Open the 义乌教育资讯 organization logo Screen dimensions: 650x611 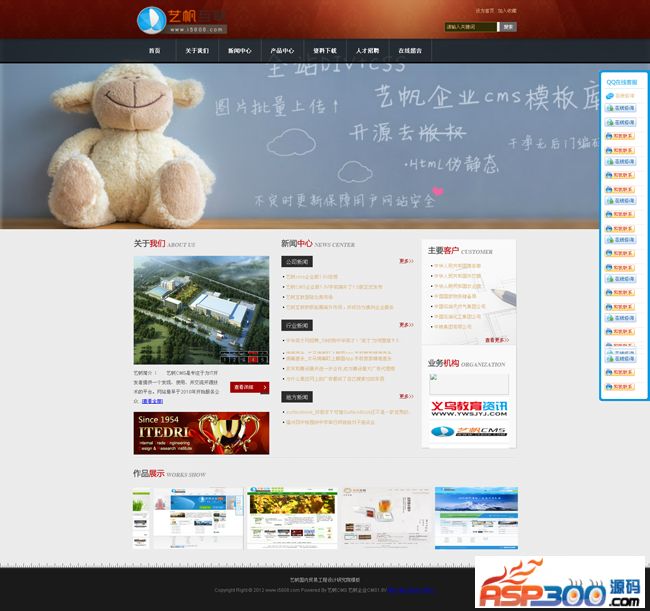(469, 408)
